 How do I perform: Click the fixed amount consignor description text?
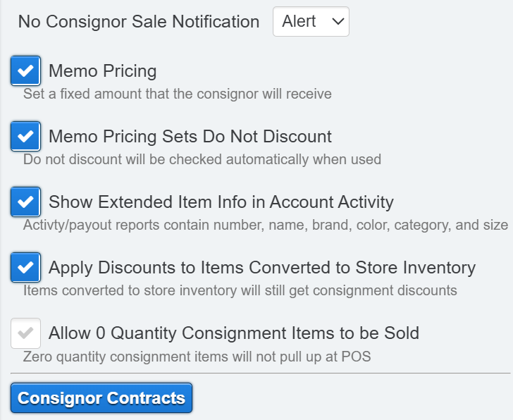pos(177,94)
